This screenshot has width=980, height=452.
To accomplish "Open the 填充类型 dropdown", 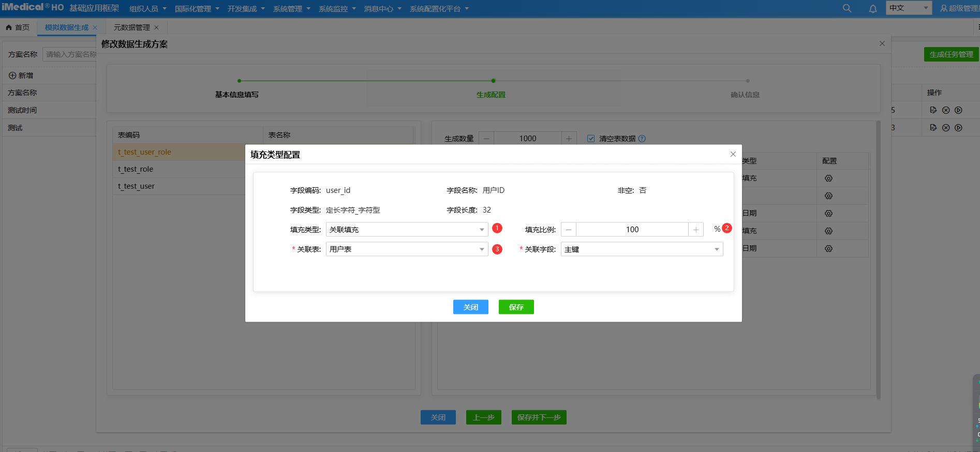I will [407, 230].
